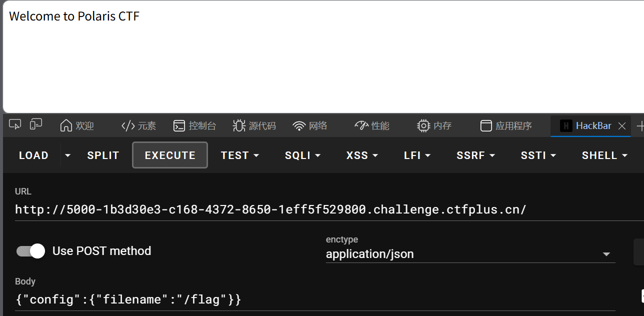Open the enctype application/json dropdown
The image size is (644, 316).
[x=470, y=254]
